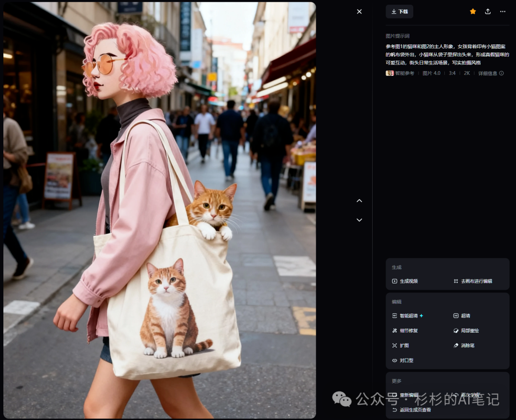Click the 图片提示词 heading

click(x=398, y=36)
